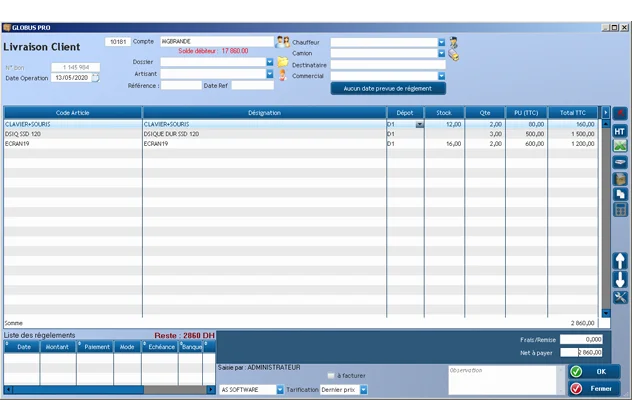Move the selected line down with the arrow
632x416 pixels.
620,279
